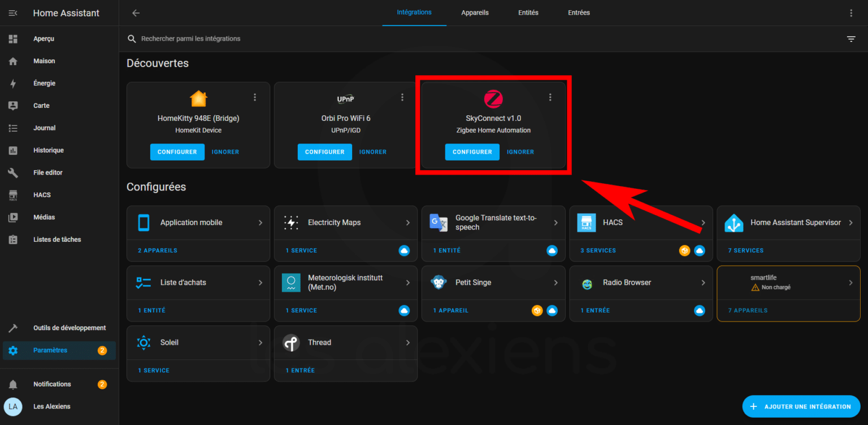
Task: Collapse the sidebar with the hamburger icon
Action: coord(12,12)
